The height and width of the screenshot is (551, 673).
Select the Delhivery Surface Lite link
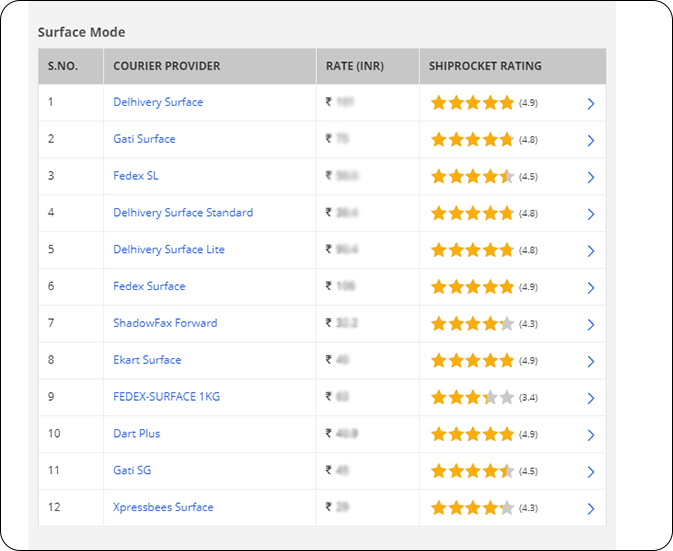pos(169,250)
